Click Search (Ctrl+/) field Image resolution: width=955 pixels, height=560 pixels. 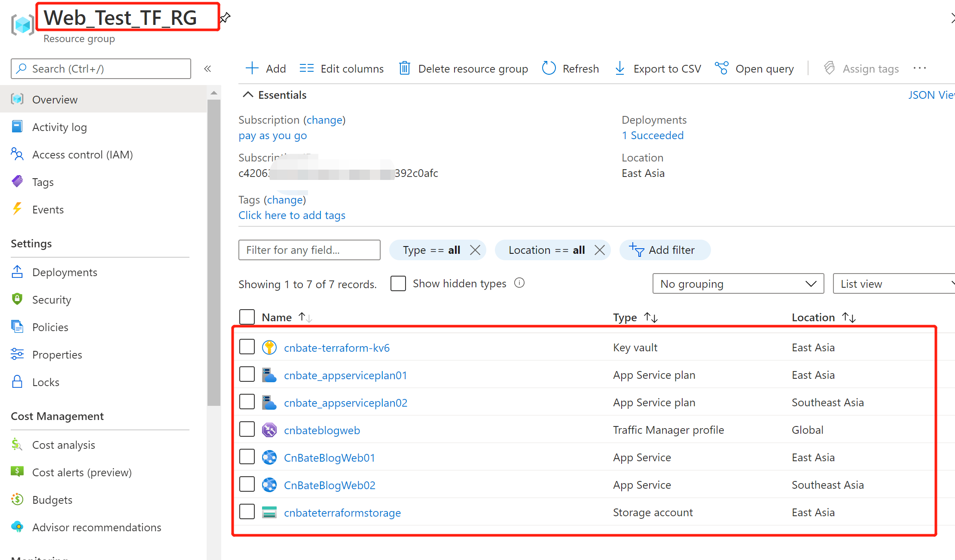point(101,69)
